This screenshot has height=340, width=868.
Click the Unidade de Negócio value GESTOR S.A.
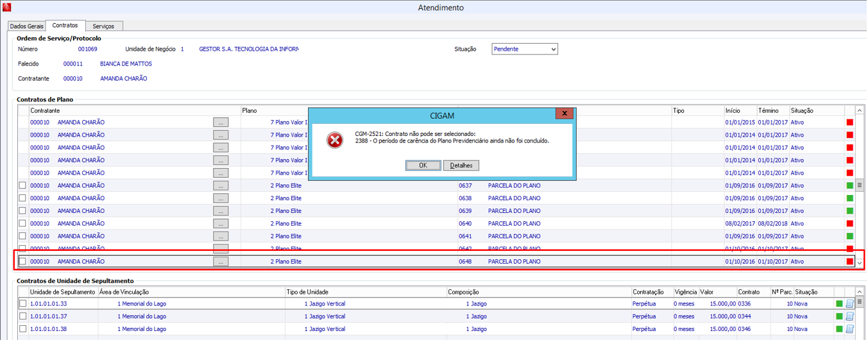[x=249, y=49]
